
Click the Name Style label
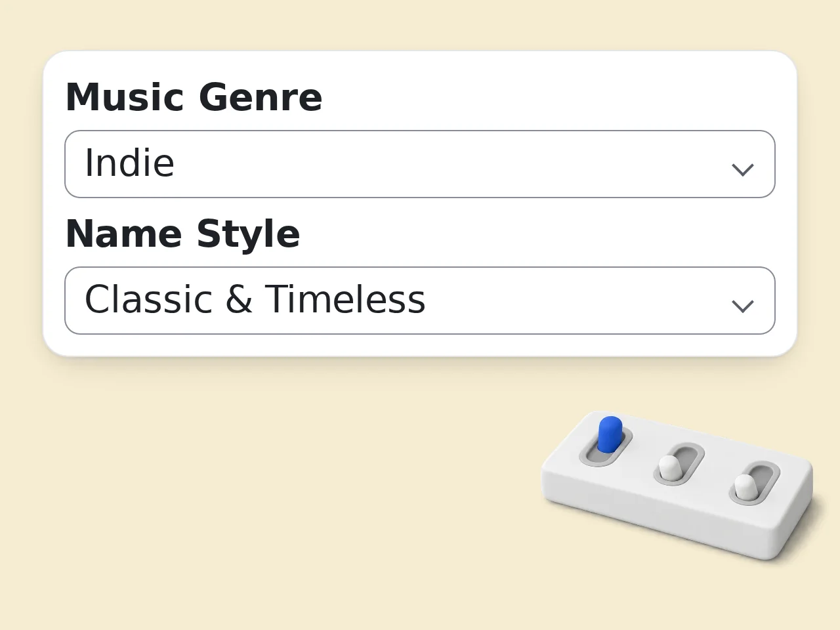(x=182, y=234)
